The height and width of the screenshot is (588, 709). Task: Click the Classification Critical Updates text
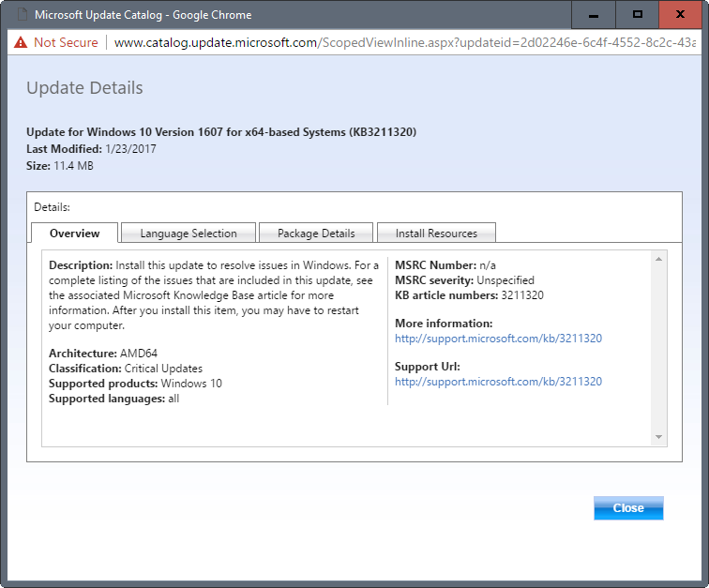coord(126,369)
